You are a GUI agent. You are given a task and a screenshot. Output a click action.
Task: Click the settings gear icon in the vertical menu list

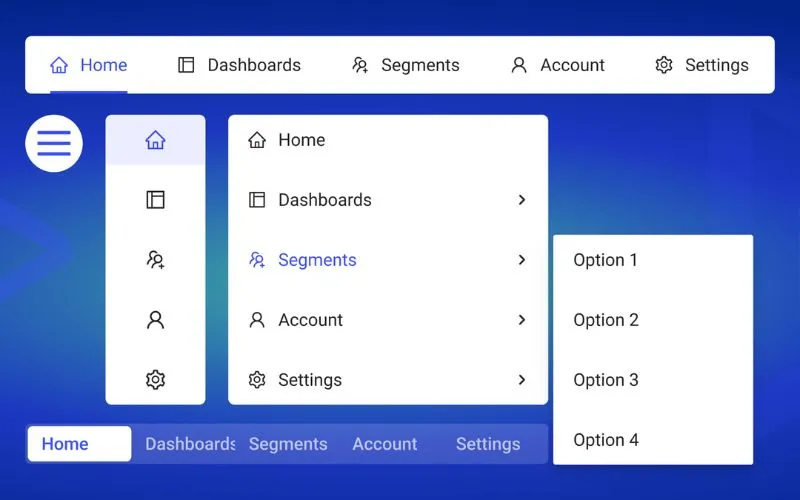257,380
